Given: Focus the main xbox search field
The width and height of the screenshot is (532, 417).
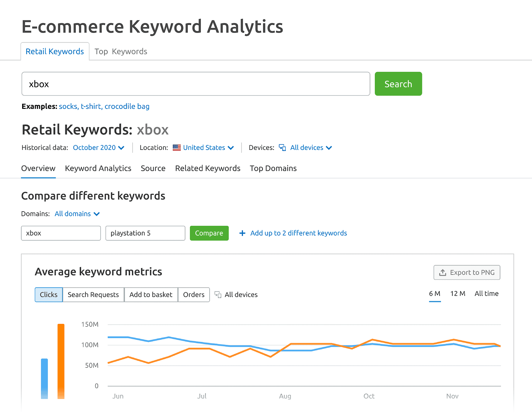Looking at the screenshot, I should click(x=196, y=84).
